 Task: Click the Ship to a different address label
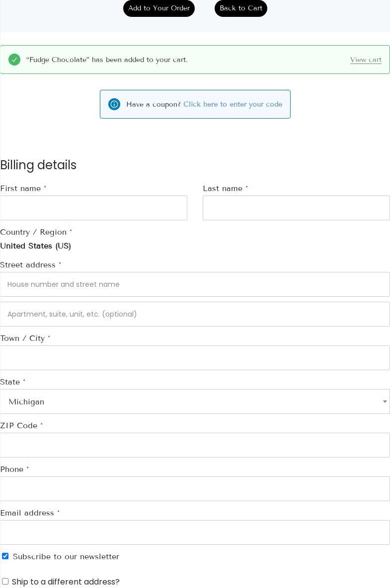(x=66, y=582)
